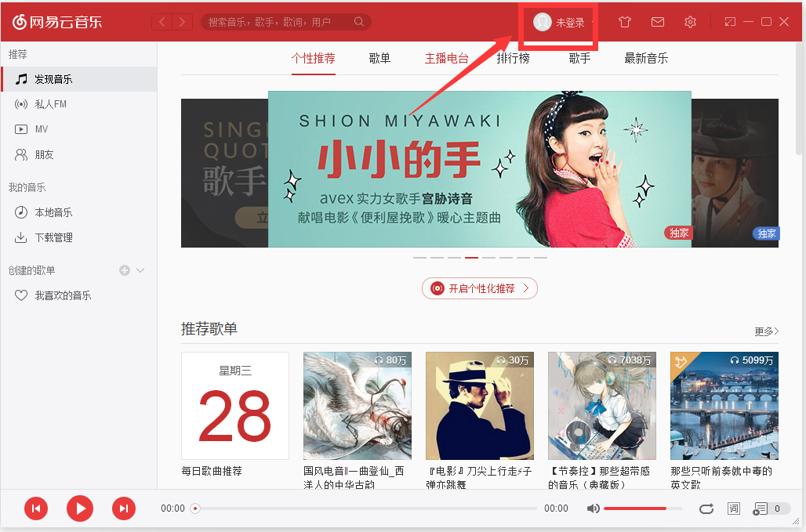This screenshot has width=806, height=532.
Task: Click the 开启个性化推荐 button
Action: [x=480, y=288]
